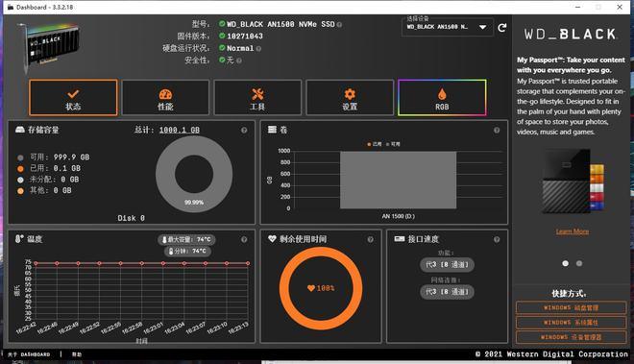Switch to the 状态 status tab

tap(73, 97)
